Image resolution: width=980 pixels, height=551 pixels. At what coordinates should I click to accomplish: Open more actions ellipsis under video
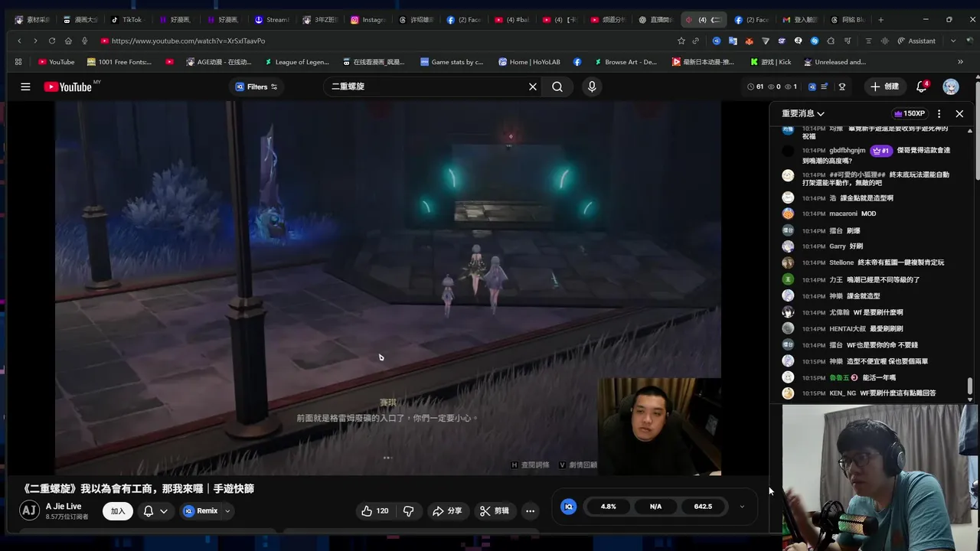530,510
